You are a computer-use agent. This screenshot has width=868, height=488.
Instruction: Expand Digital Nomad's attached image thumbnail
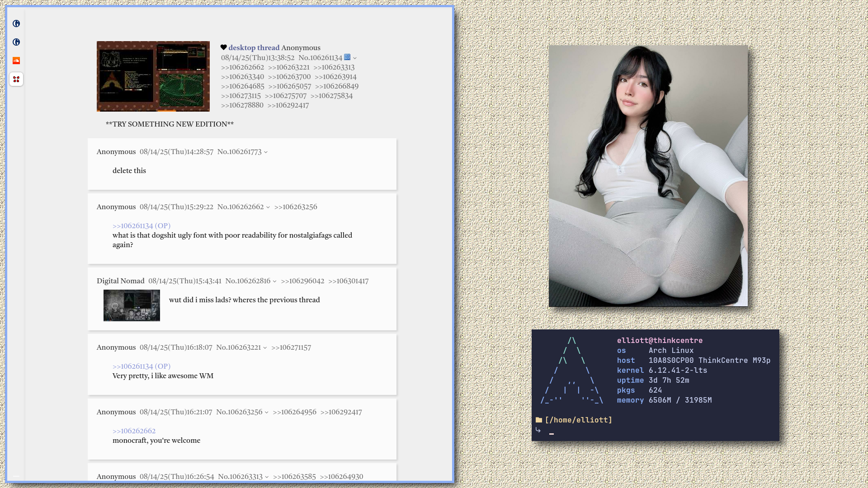[x=132, y=305]
